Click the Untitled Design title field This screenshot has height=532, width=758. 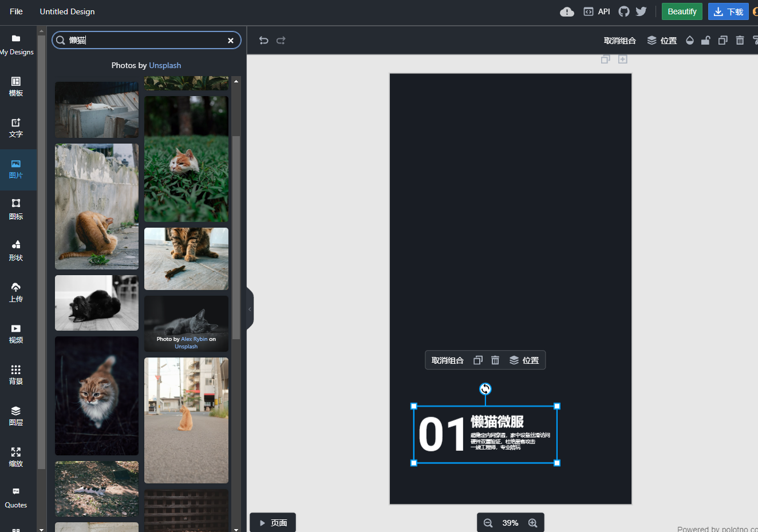[x=67, y=11]
